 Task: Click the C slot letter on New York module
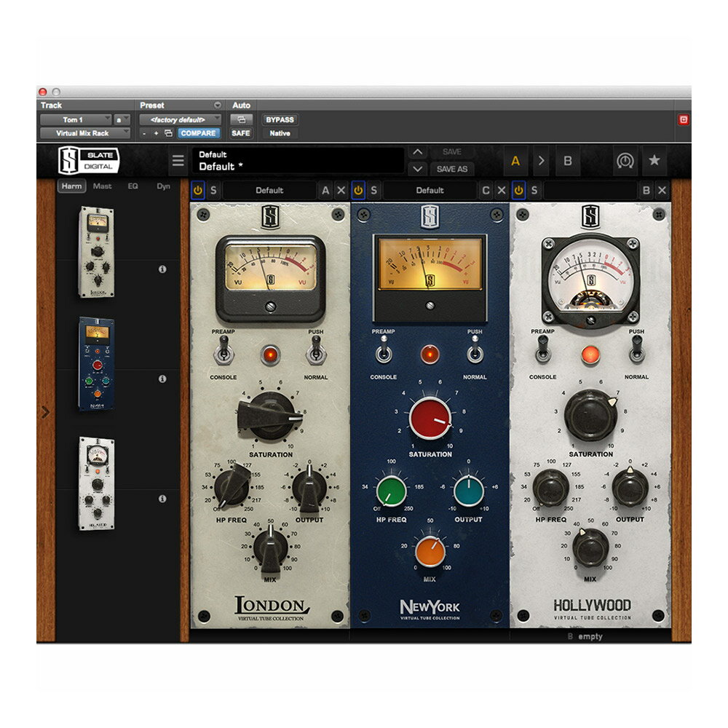pos(486,190)
